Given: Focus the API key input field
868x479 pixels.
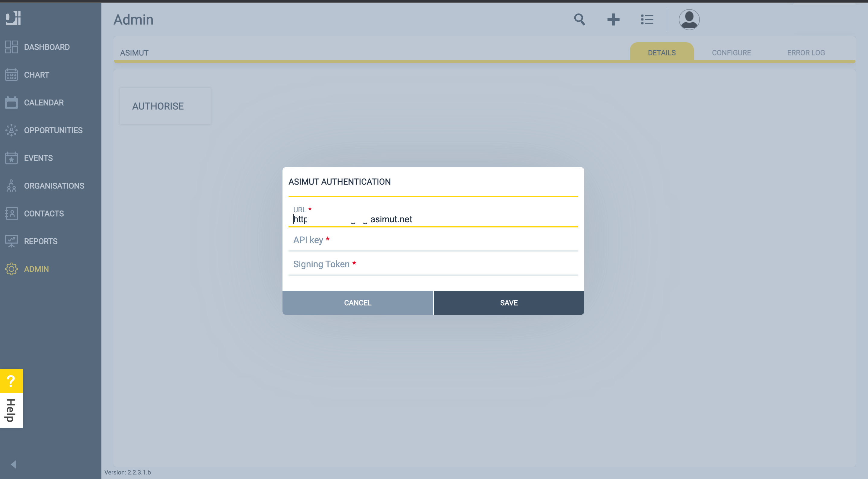Looking at the screenshot, I should pos(433,240).
